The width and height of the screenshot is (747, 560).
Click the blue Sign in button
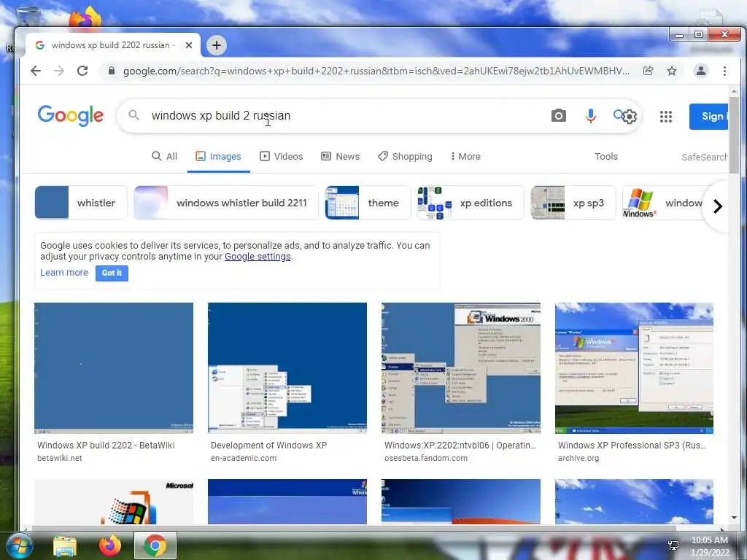(709, 116)
